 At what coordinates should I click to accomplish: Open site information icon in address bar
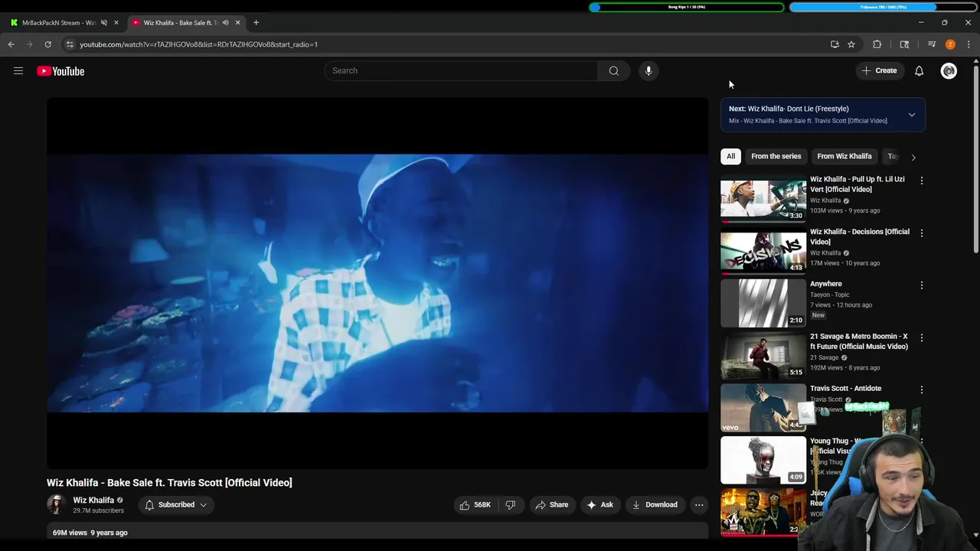pyautogui.click(x=70, y=44)
